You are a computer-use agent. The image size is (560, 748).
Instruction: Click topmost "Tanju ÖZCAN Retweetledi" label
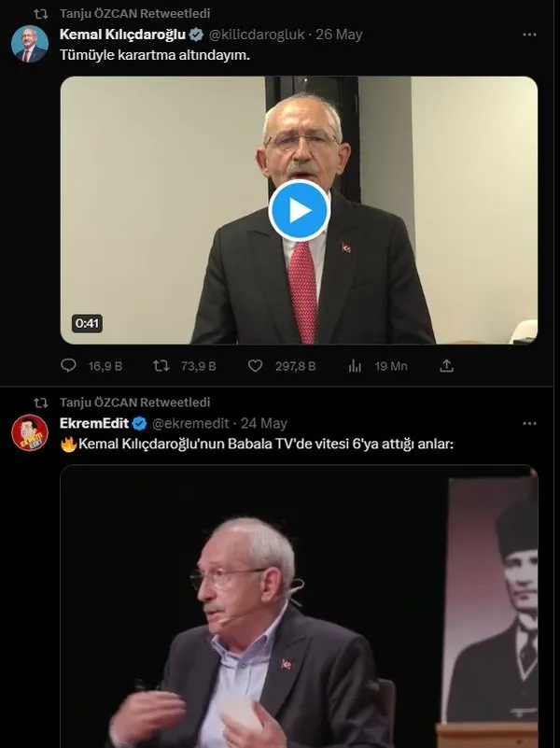pyautogui.click(x=134, y=14)
